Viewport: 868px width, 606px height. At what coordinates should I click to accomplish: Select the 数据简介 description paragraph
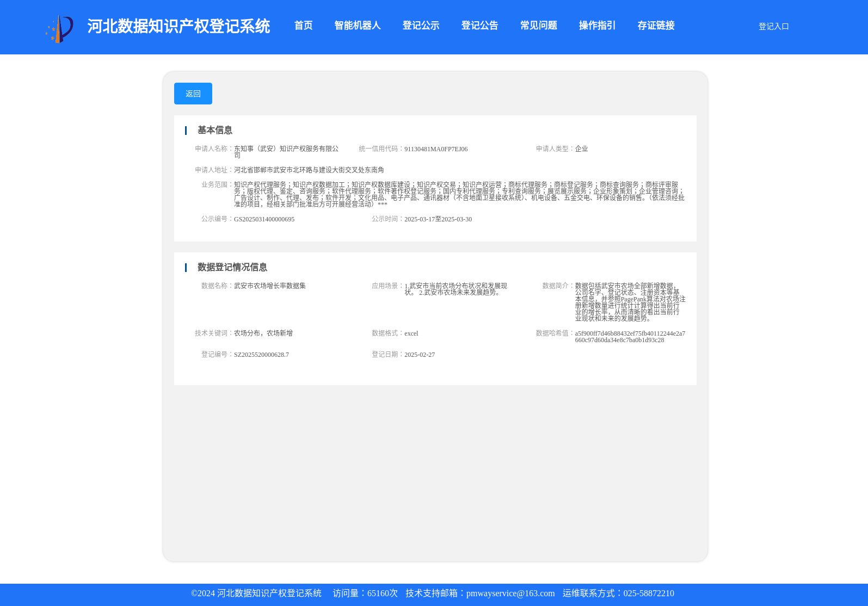point(630,302)
